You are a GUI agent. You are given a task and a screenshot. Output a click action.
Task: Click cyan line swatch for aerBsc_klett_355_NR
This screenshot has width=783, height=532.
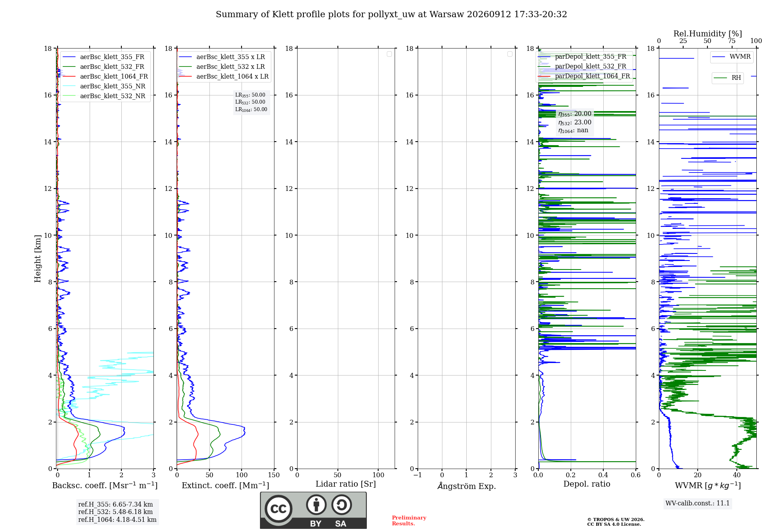[x=69, y=86]
